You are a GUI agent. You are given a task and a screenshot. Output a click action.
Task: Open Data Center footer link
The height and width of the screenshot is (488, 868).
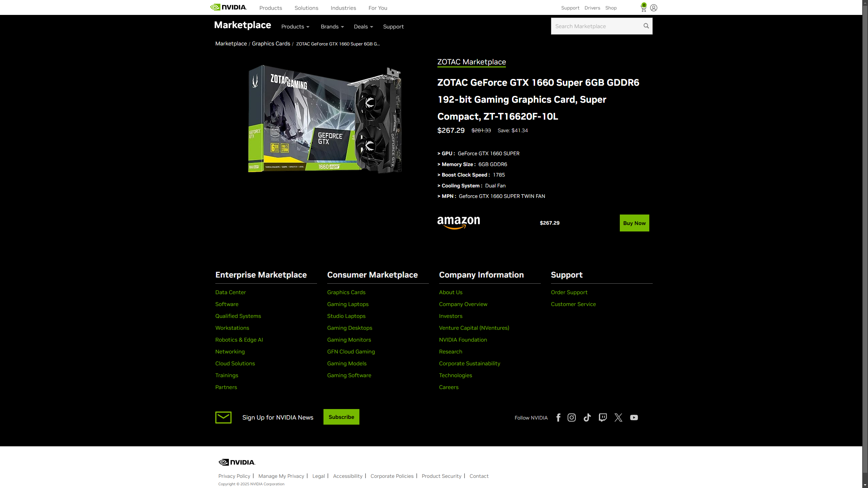pyautogui.click(x=231, y=292)
